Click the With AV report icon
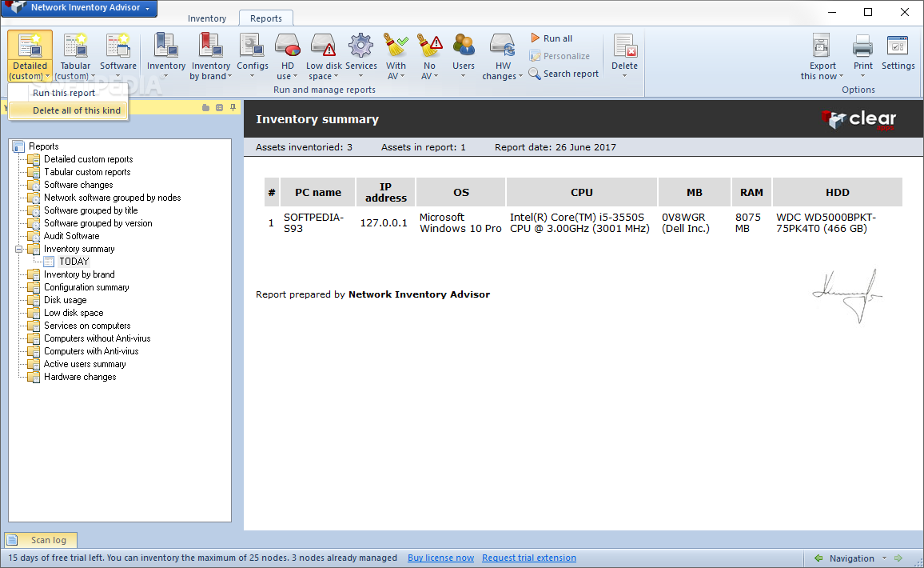 396,46
